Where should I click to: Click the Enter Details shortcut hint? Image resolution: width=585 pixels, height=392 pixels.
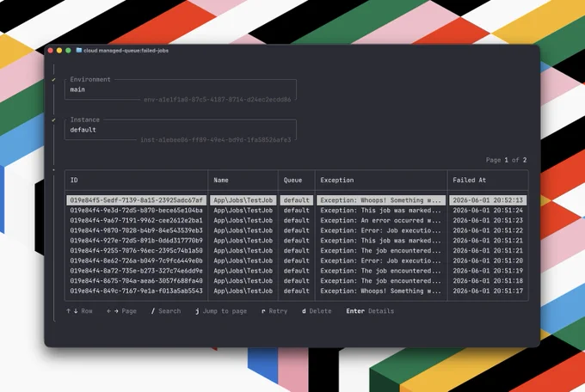(x=370, y=311)
